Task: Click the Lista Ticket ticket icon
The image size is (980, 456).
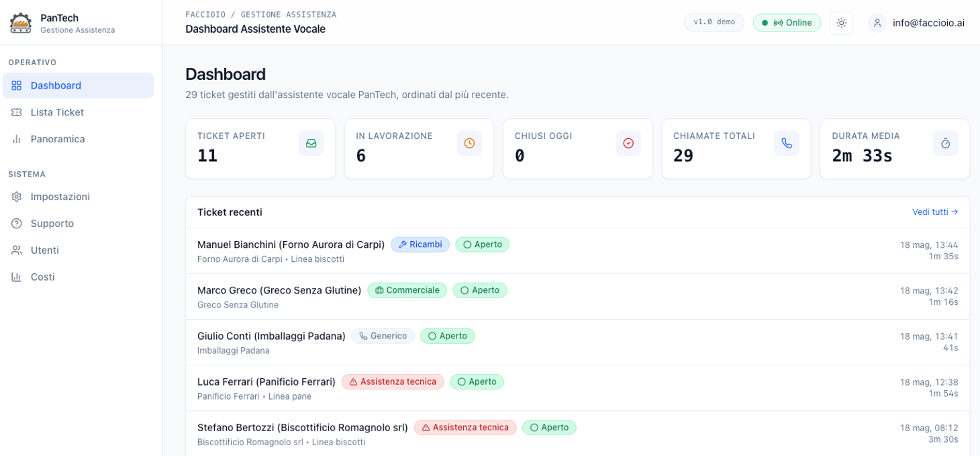Action: pos(17,112)
